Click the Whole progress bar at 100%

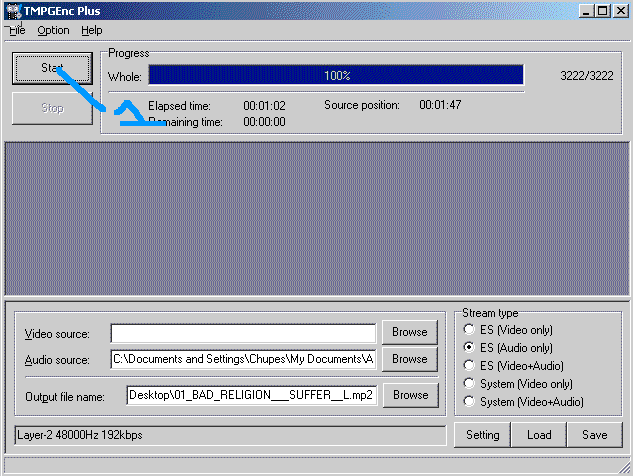336,75
